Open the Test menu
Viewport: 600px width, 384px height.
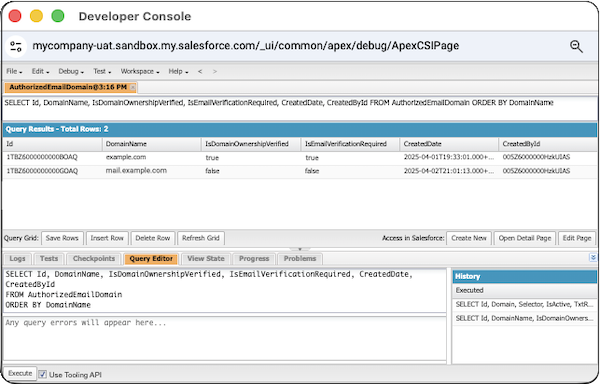pos(102,71)
